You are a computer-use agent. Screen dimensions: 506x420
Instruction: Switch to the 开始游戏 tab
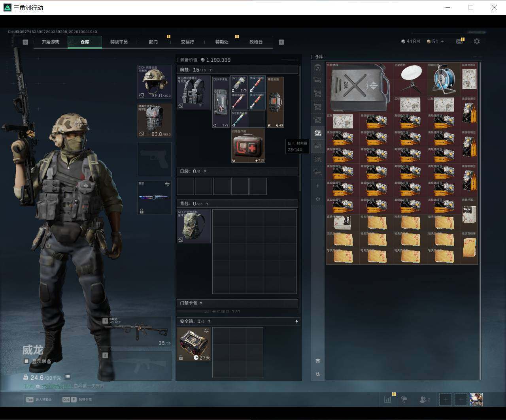tap(51, 42)
